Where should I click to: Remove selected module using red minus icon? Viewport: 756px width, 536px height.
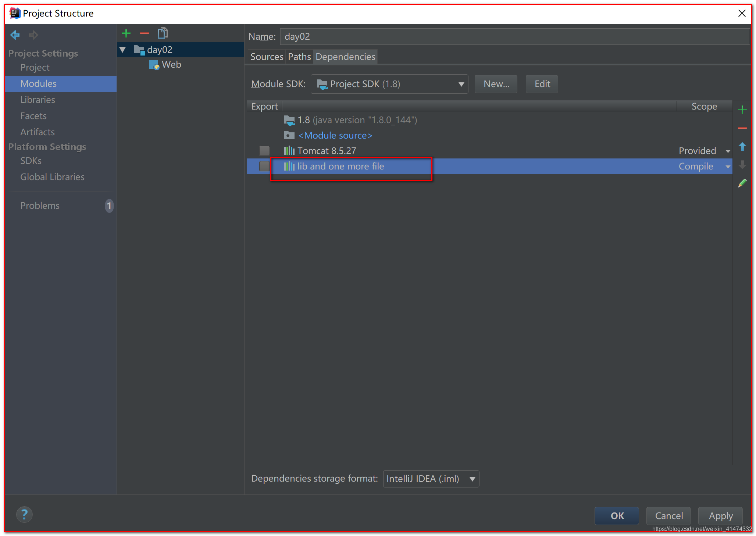[x=145, y=33]
